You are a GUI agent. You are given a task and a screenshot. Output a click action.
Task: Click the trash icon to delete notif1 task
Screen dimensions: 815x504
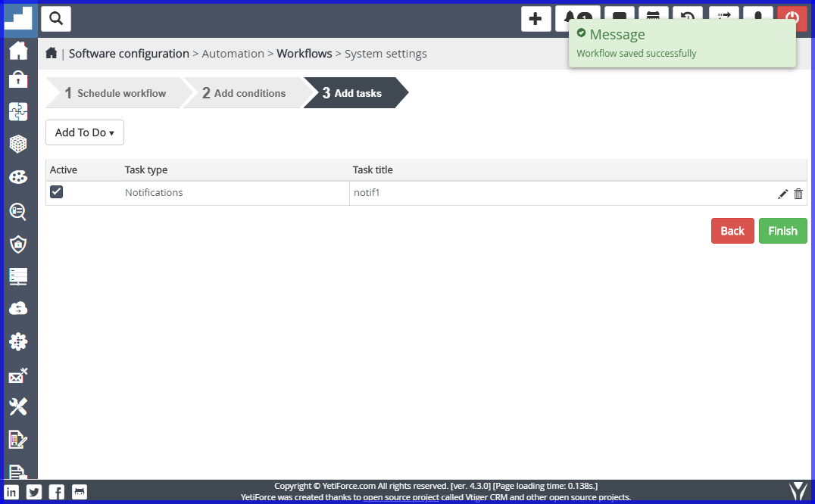pyautogui.click(x=798, y=194)
